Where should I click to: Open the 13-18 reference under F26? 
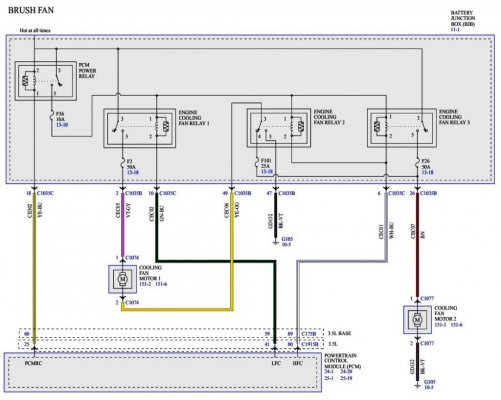point(428,172)
